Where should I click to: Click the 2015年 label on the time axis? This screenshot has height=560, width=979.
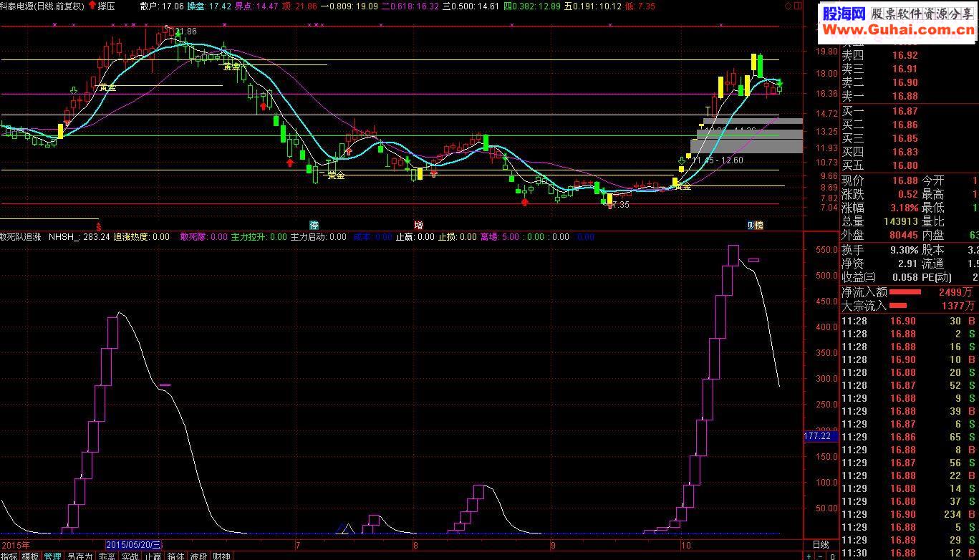pyautogui.click(x=15, y=545)
